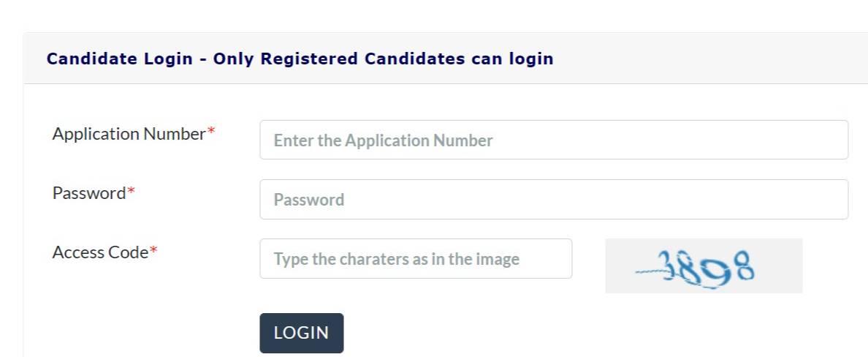Click "Enter the Application Number" placeholder text
868x357 pixels.
click(x=383, y=140)
